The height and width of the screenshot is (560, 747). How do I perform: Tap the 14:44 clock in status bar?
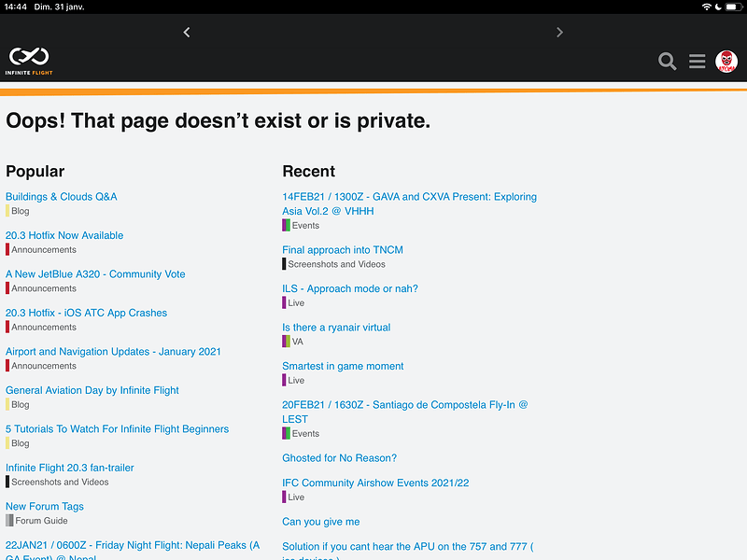pyautogui.click(x=15, y=7)
